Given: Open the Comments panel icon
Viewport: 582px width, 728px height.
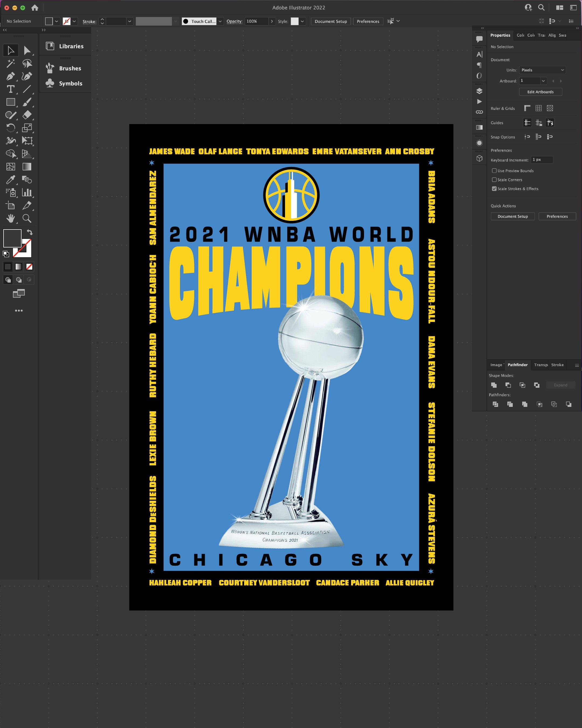Looking at the screenshot, I should [x=479, y=39].
